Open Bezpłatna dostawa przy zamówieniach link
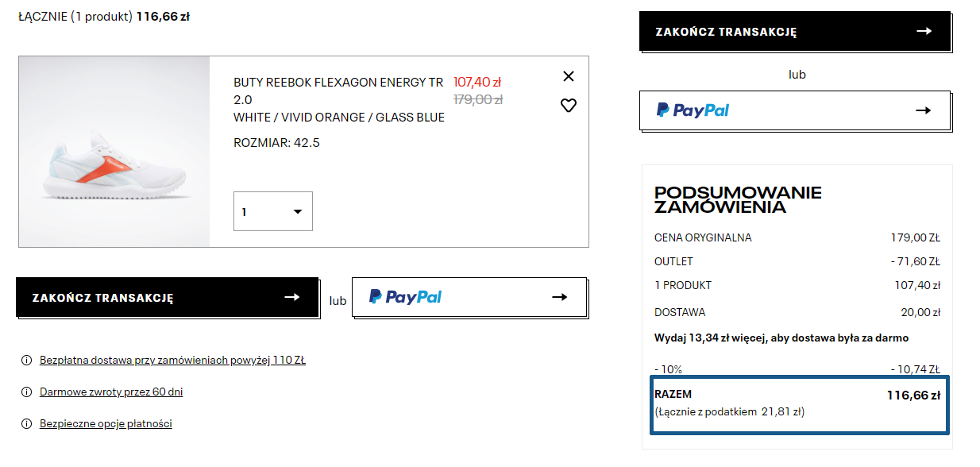This screenshot has width=980, height=467. click(x=172, y=361)
